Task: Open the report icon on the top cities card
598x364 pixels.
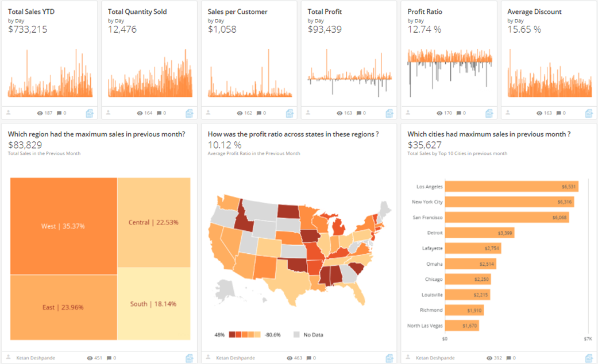Action: pos(589,358)
